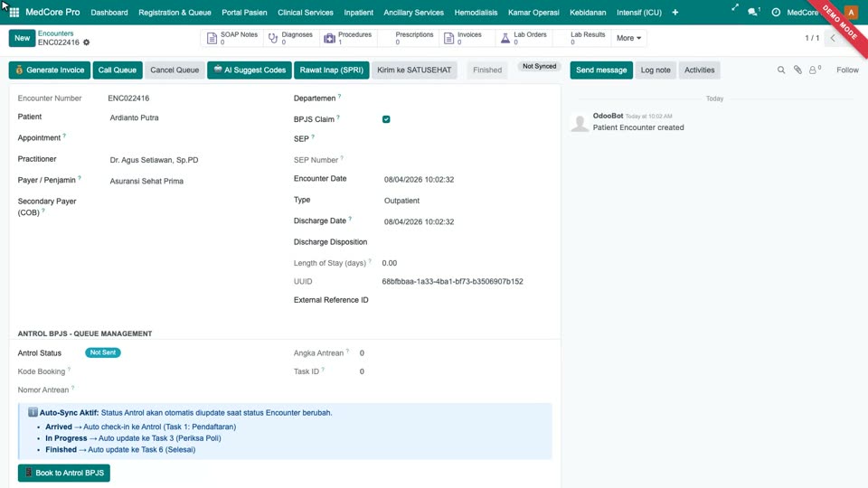The height and width of the screenshot is (488, 868).
Task: Open Kamar Operasi menu
Action: 533,12
